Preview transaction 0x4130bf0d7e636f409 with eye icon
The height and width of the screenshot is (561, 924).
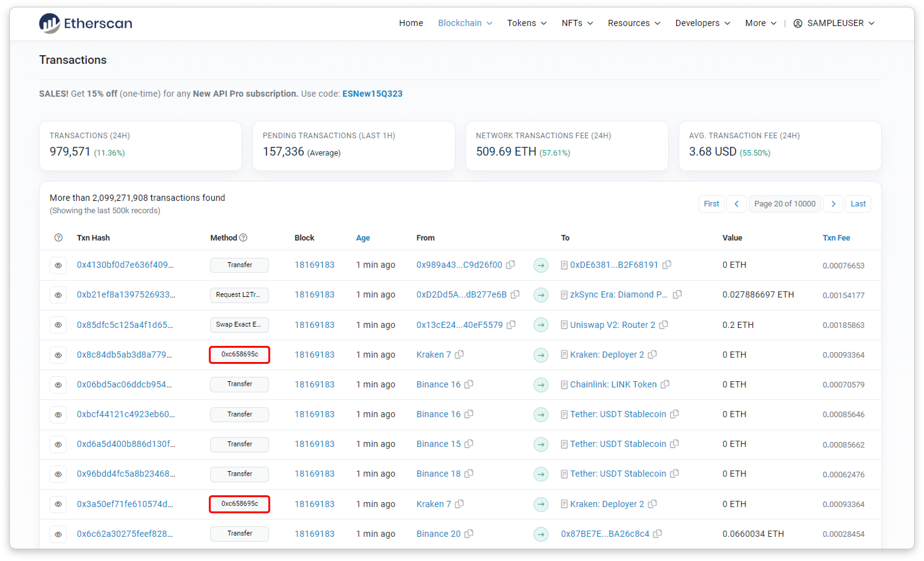click(x=58, y=265)
